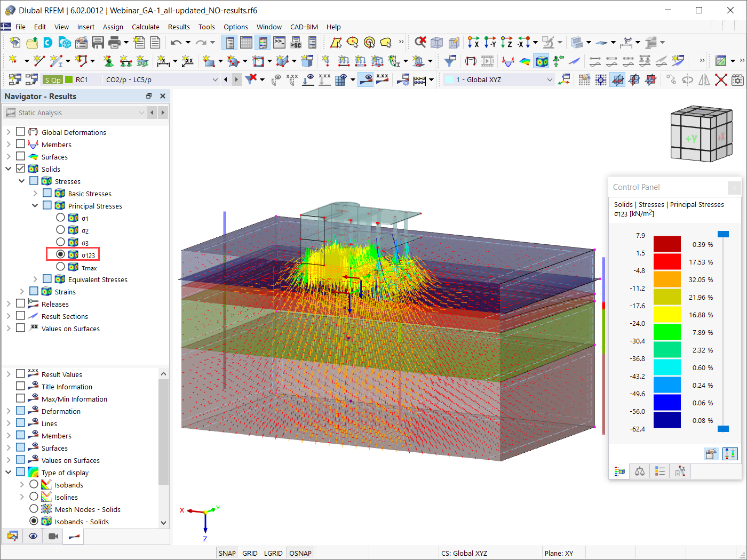Click the View in X direction icon
Image resolution: width=747 pixels, height=560 pixels.
click(473, 43)
